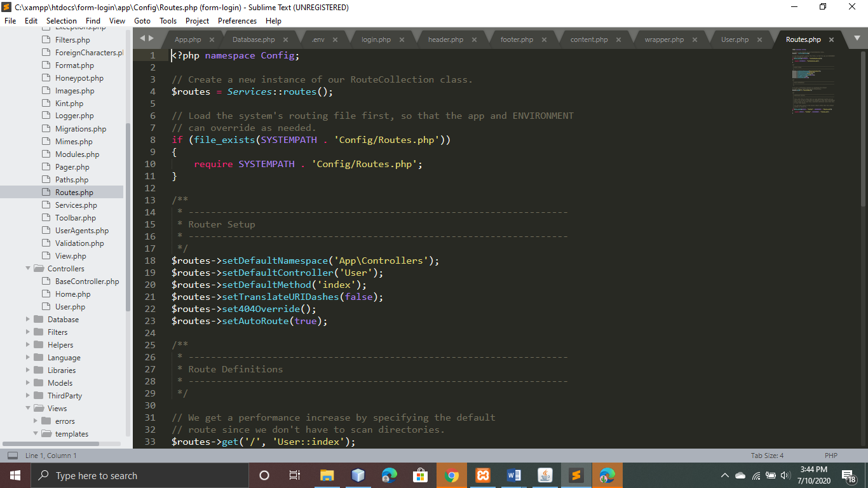Open the File menu
Screen dimensions: 868x488
[10, 20]
